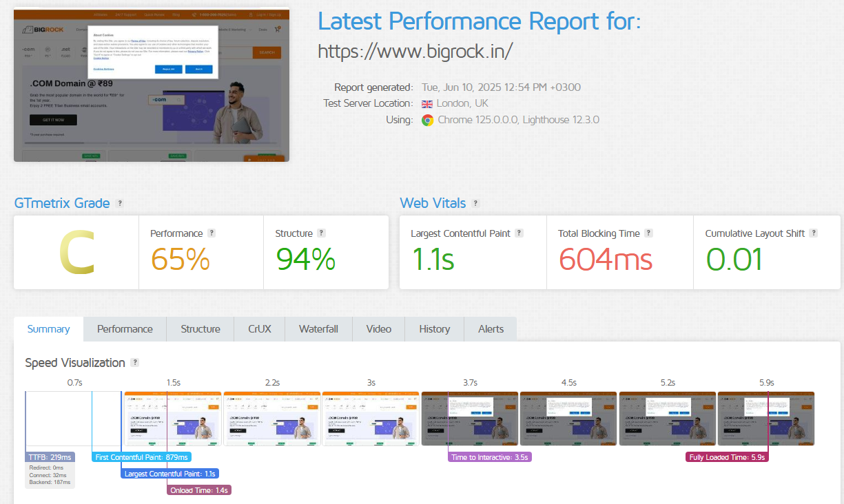Screen dimensions: 844x504
Task: Click the Latest Performance Report heading
Action: tap(480, 21)
